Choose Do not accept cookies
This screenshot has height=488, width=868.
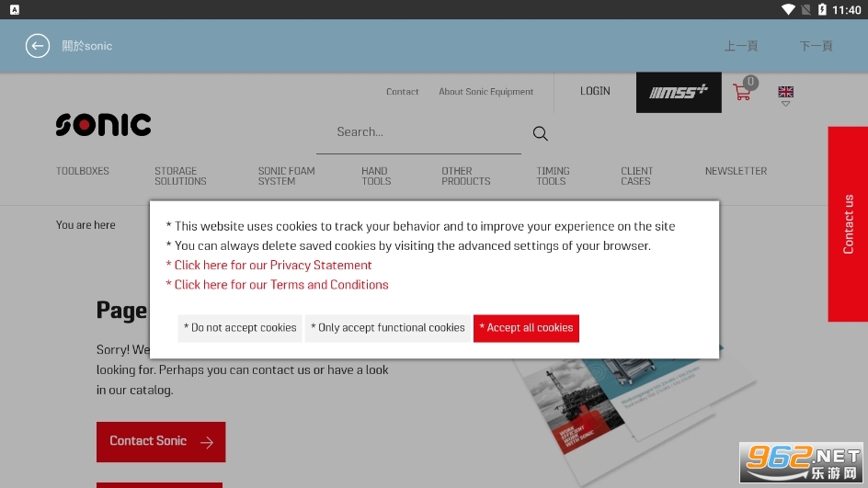tap(240, 328)
